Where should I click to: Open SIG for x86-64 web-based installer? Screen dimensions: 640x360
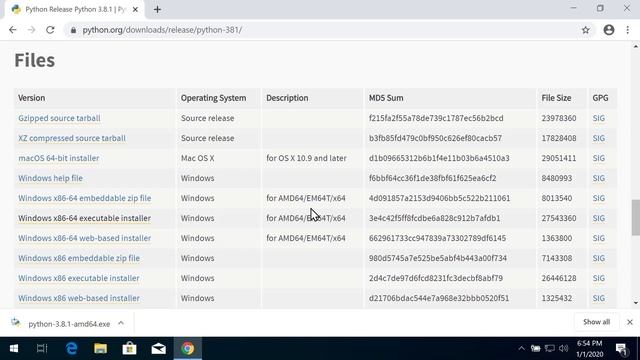[x=598, y=238]
